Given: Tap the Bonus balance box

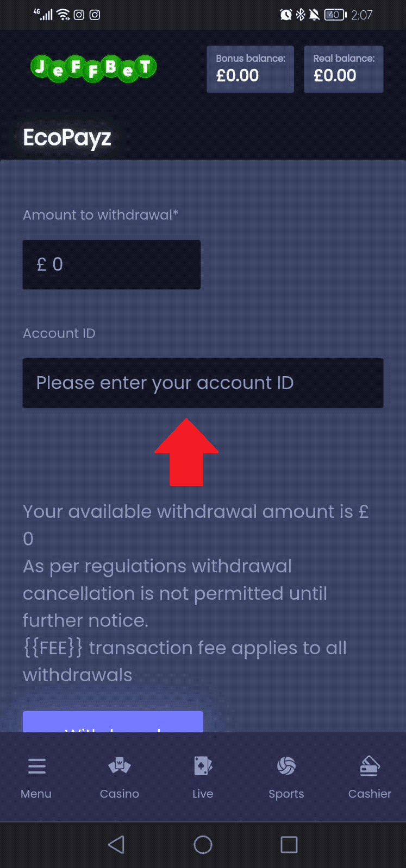Looking at the screenshot, I should [250, 69].
